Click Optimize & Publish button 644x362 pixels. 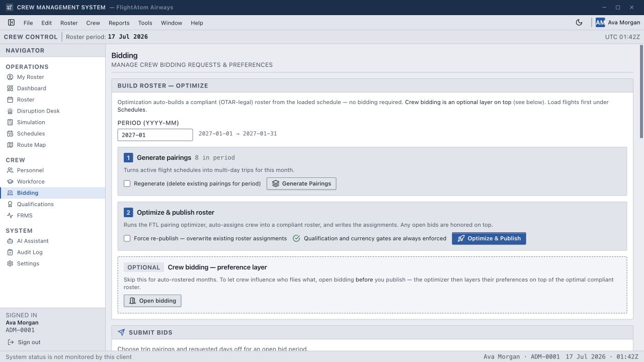(x=489, y=238)
